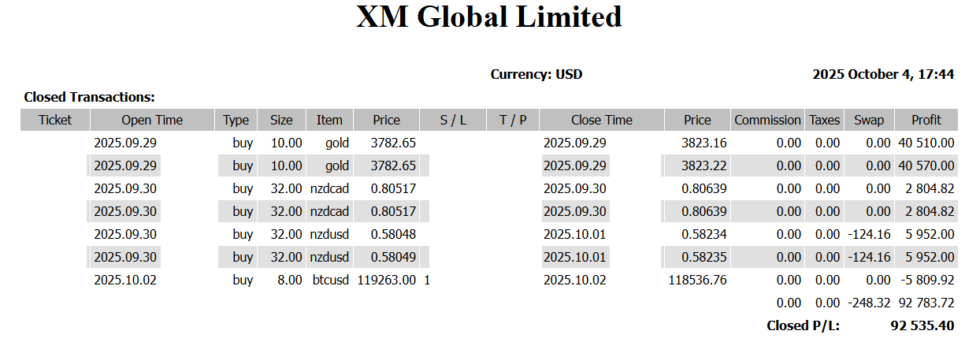Click the Currency: USD label
This screenshot has width=980, height=342.
tap(536, 75)
